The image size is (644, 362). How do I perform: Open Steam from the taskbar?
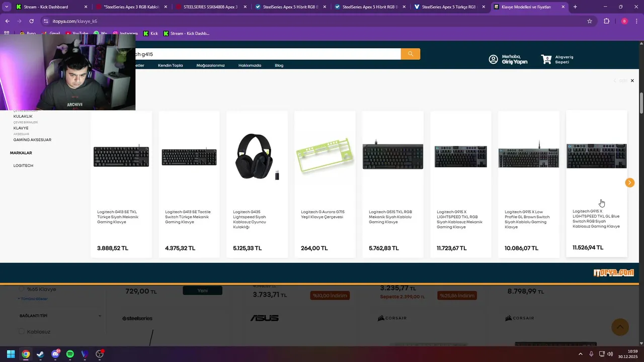tap(40, 354)
